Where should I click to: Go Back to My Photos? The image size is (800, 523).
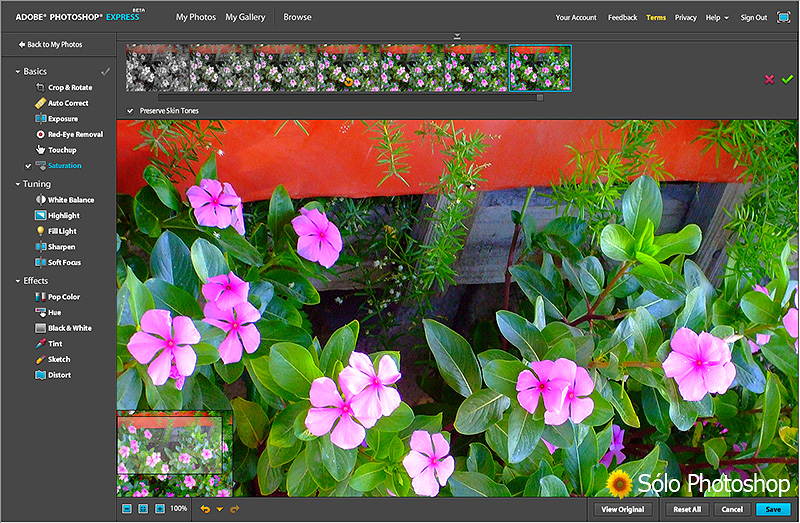[50, 44]
